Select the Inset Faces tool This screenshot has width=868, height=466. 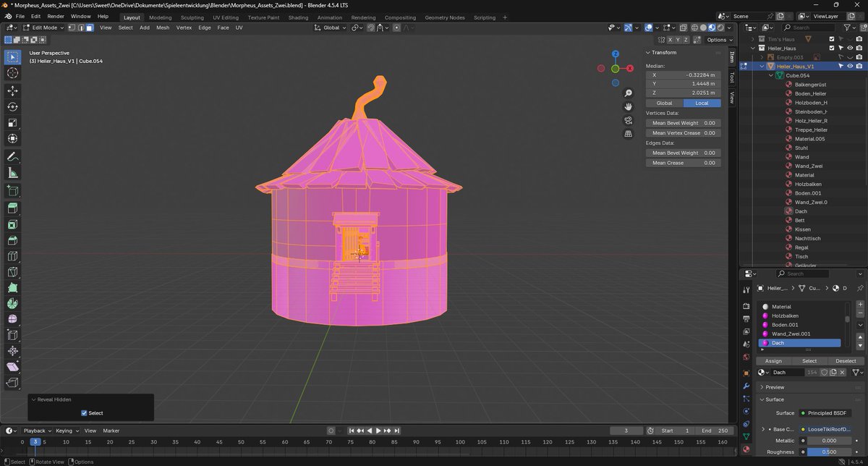tap(13, 224)
